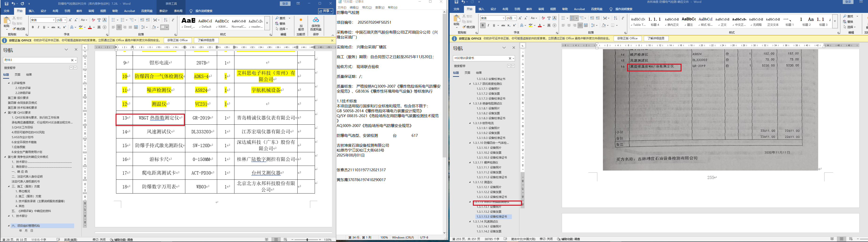Open 表设计 tab in left Word
Image resolution: width=868 pixels, height=242 pixels.
(x=164, y=11)
